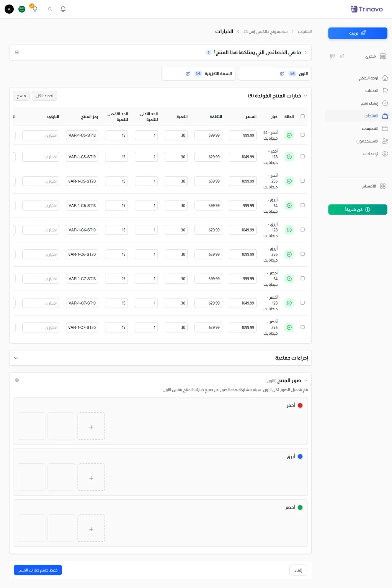Open التصنيفات in sidebar

pos(374,129)
